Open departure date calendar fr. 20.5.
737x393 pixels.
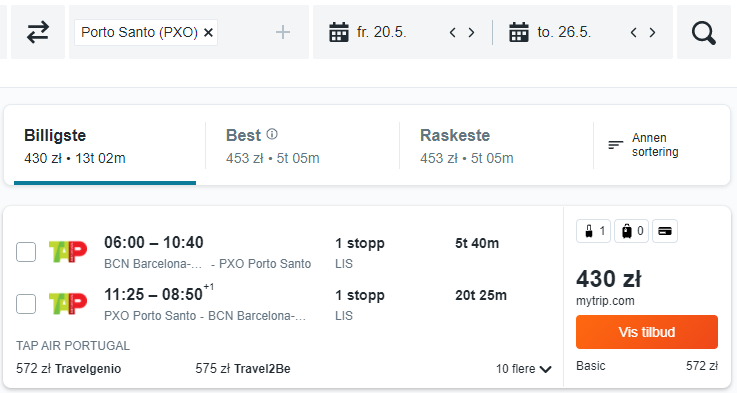(x=368, y=32)
